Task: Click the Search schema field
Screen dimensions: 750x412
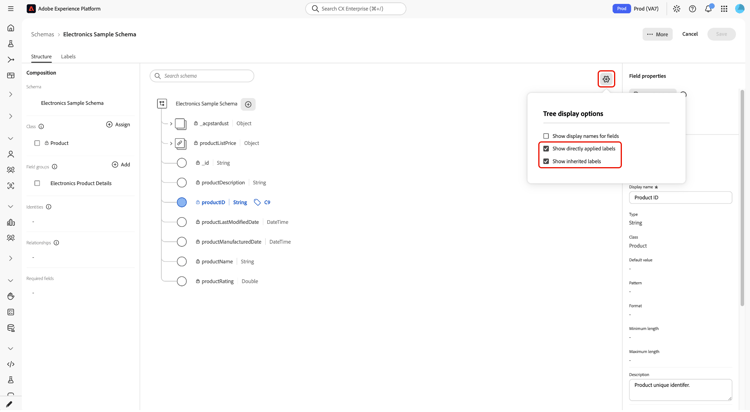Action: 202,76
